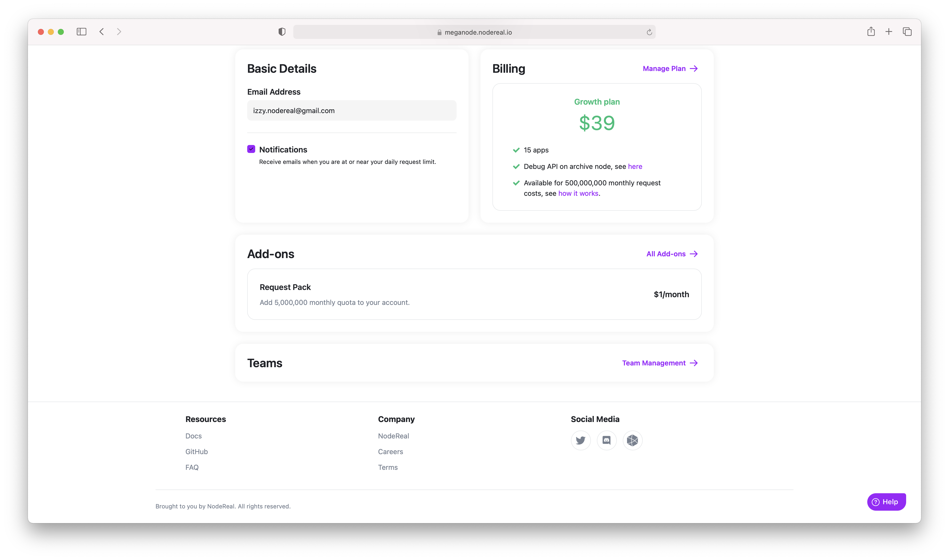
Task: Click the privacy shield icon
Action: point(282,32)
